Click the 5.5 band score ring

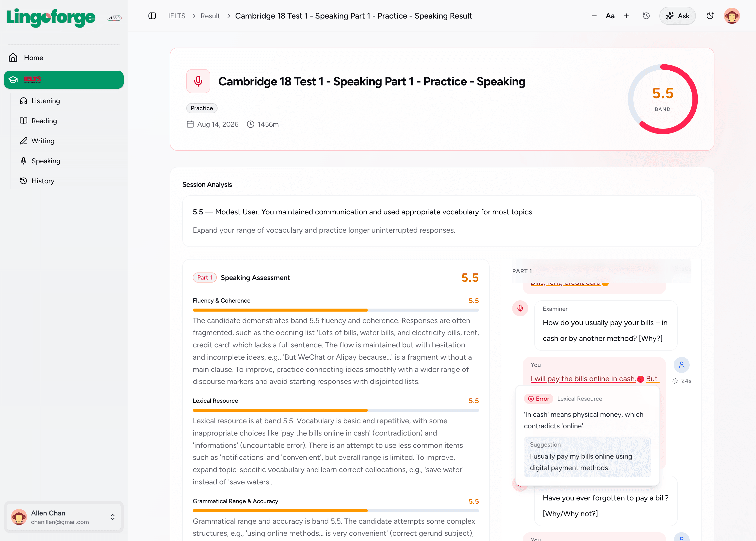[662, 99]
